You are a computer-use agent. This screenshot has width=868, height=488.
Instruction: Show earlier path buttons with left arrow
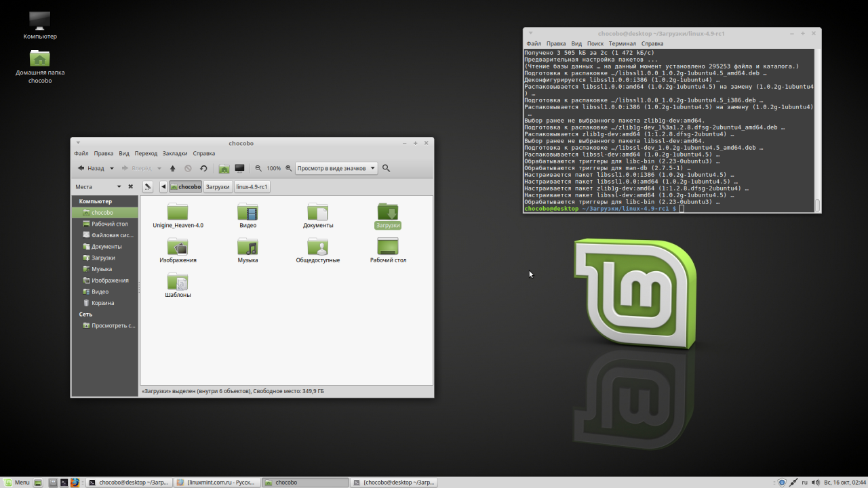coord(163,186)
